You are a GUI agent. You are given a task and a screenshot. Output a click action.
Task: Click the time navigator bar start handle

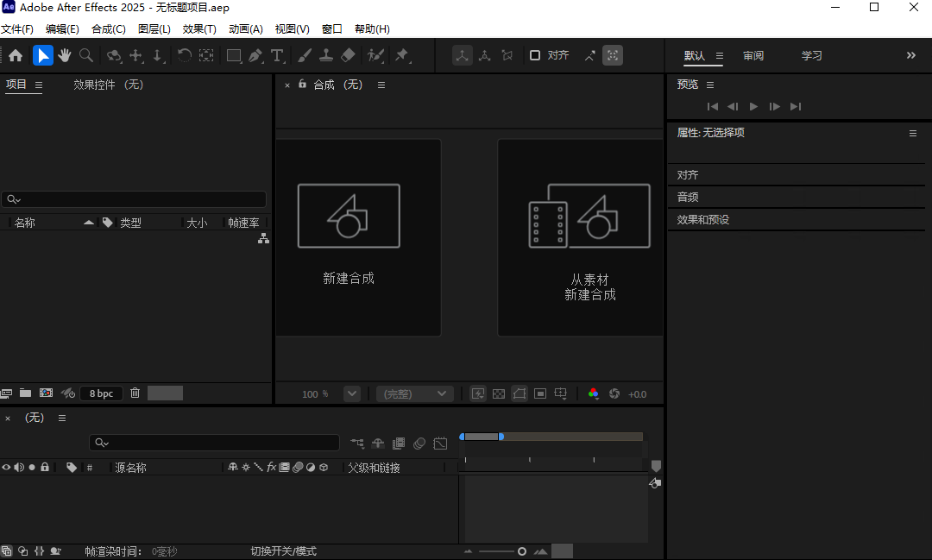[462, 437]
